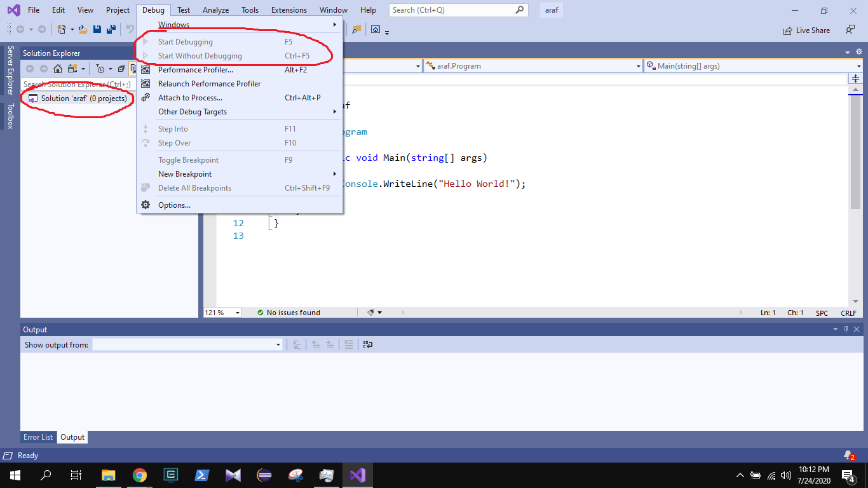
Task: Switch to the Output tab
Action: [x=72, y=437]
